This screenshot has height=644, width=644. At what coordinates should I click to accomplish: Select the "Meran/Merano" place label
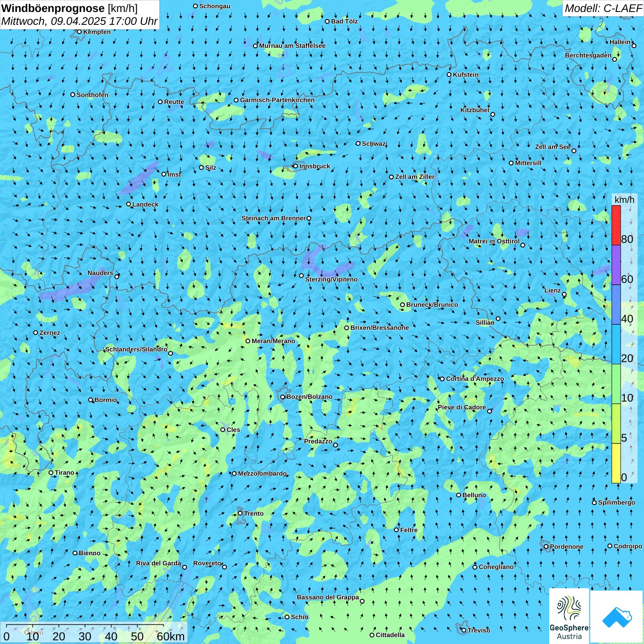pos(274,341)
